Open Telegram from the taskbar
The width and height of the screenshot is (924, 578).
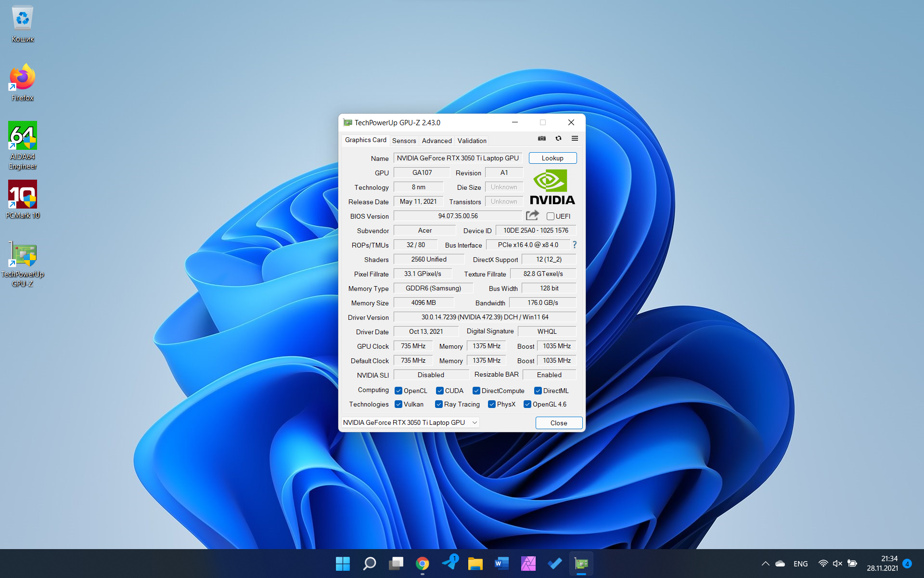pos(449,563)
